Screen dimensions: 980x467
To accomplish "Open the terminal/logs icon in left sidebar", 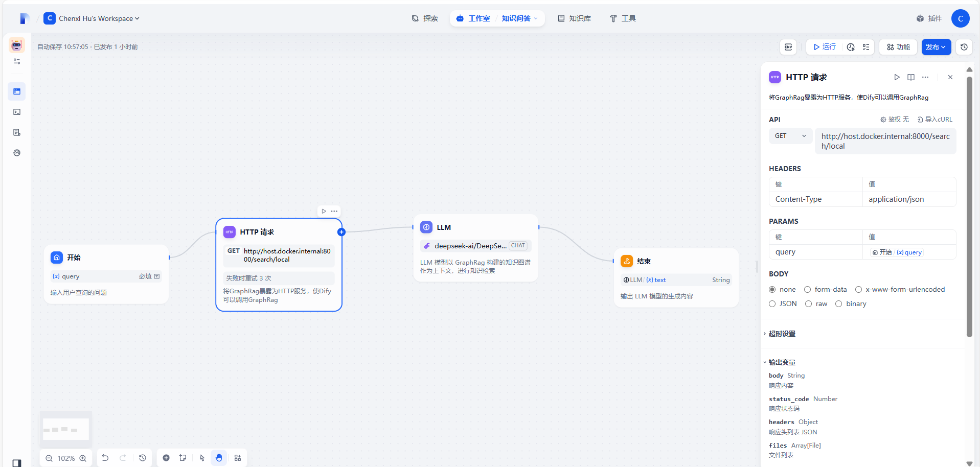I will [17, 112].
